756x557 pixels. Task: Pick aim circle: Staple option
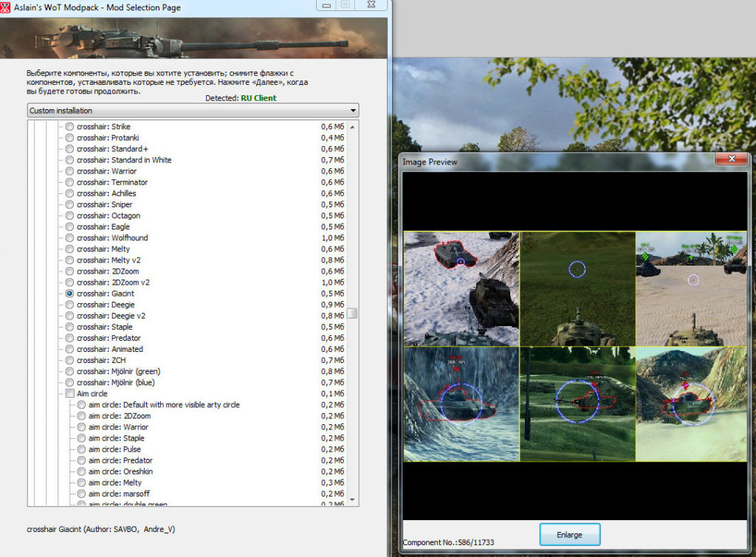click(x=81, y=438)
